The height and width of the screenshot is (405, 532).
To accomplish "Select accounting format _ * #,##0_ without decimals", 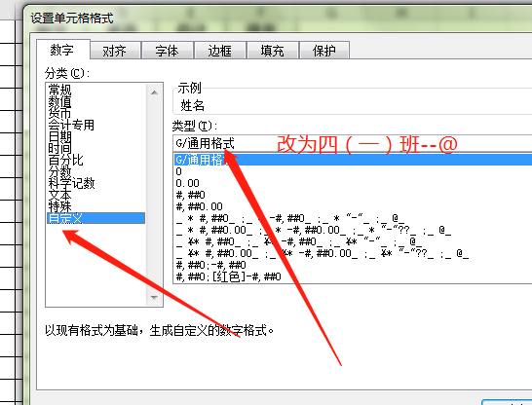I will [x=353, y=218].
